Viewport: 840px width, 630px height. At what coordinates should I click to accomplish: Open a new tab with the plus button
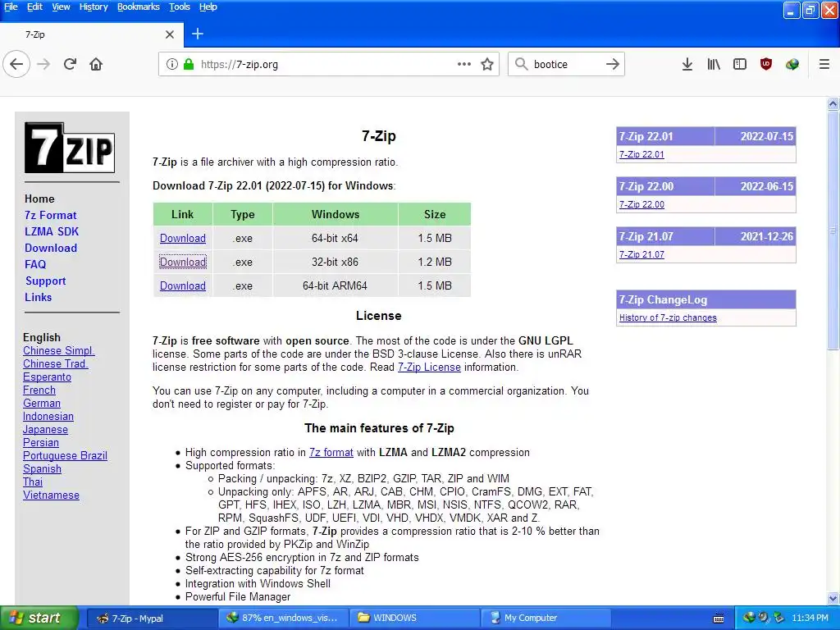point(198,34)
